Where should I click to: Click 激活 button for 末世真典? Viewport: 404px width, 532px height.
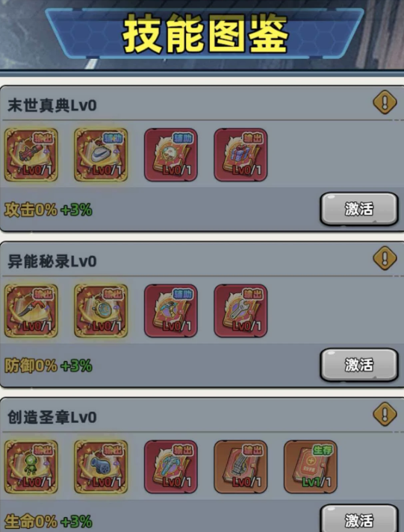point(359,209)
